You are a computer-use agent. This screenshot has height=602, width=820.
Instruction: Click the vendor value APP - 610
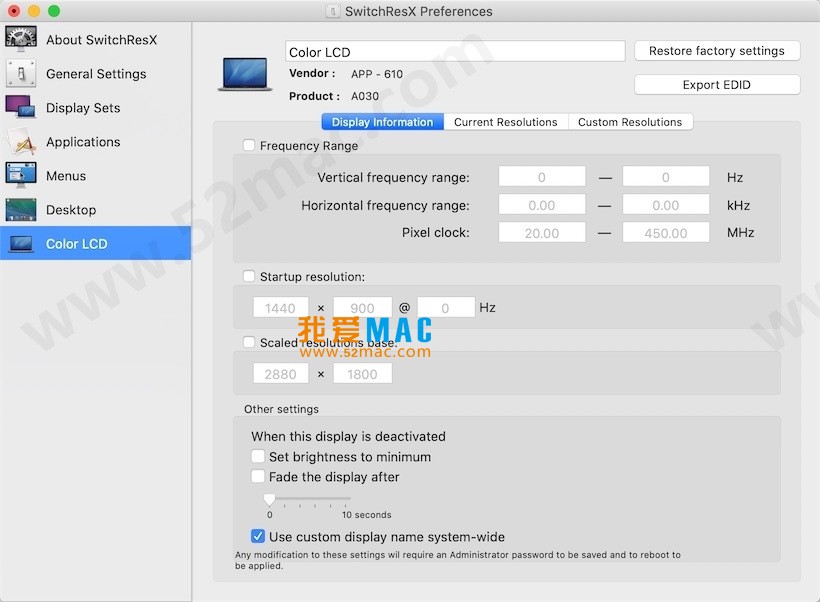[377, 74]
